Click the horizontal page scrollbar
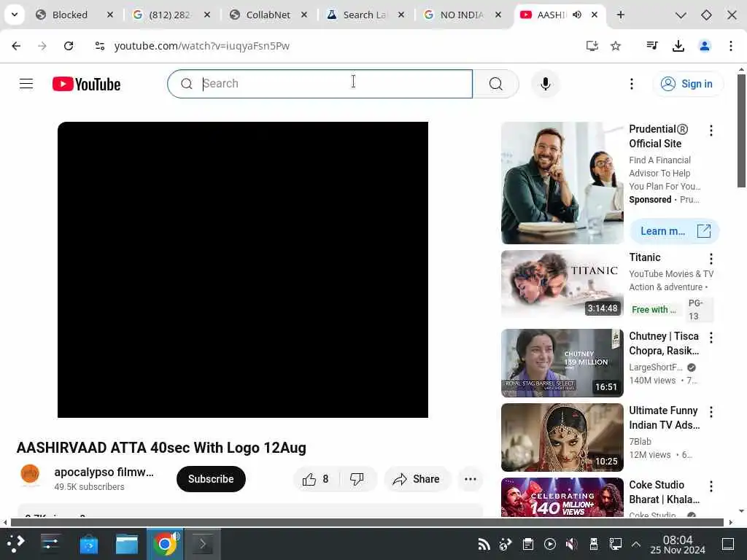This screenshot has height=560, width=747. click(367, 522)
